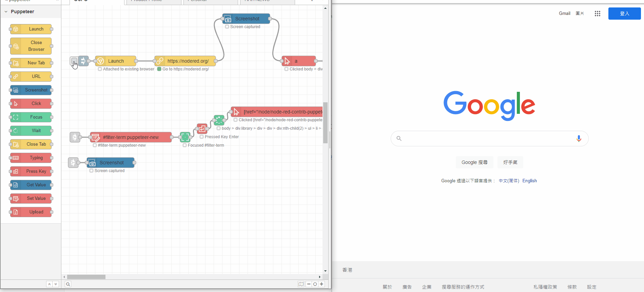This screenshot has height=292, width=644.
Task: Click the lower Screenshot node in flow
Action: [x=111, y=163]
